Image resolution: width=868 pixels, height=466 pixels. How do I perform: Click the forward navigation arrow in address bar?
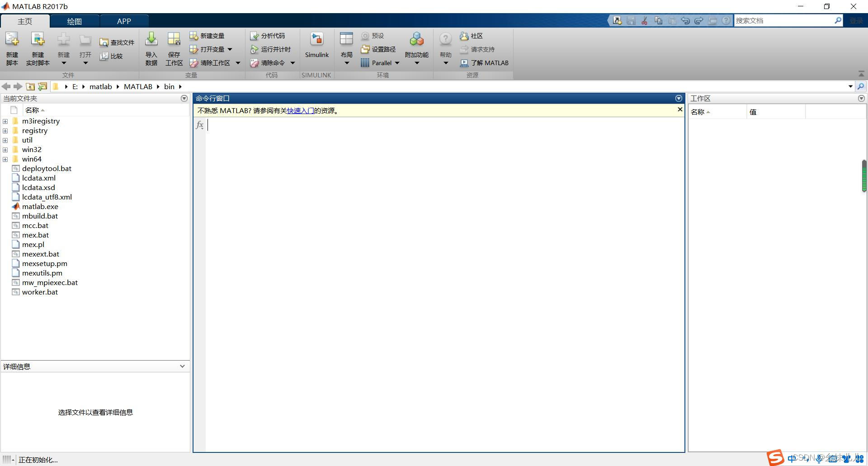click(x=18, y=86)
